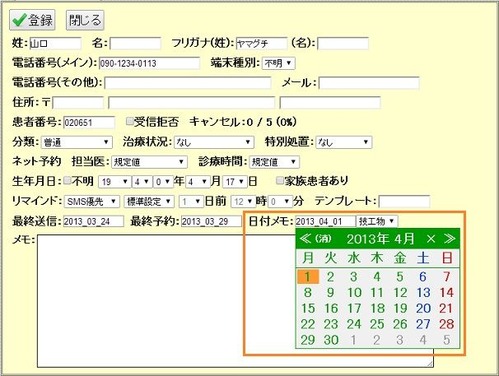This screenshot has width=499, height=376.
Task: Click the 登録 register button
Action: pyautogui.click(x=32, y=20)
